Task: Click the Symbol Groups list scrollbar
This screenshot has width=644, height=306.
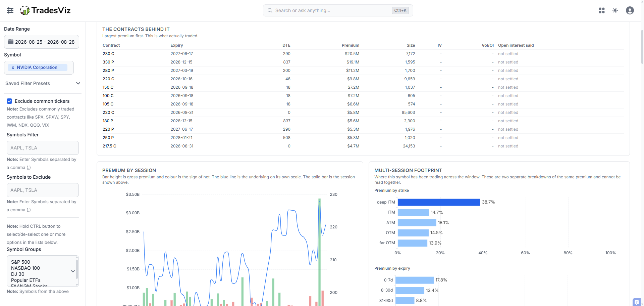Action: pos(77,269)
